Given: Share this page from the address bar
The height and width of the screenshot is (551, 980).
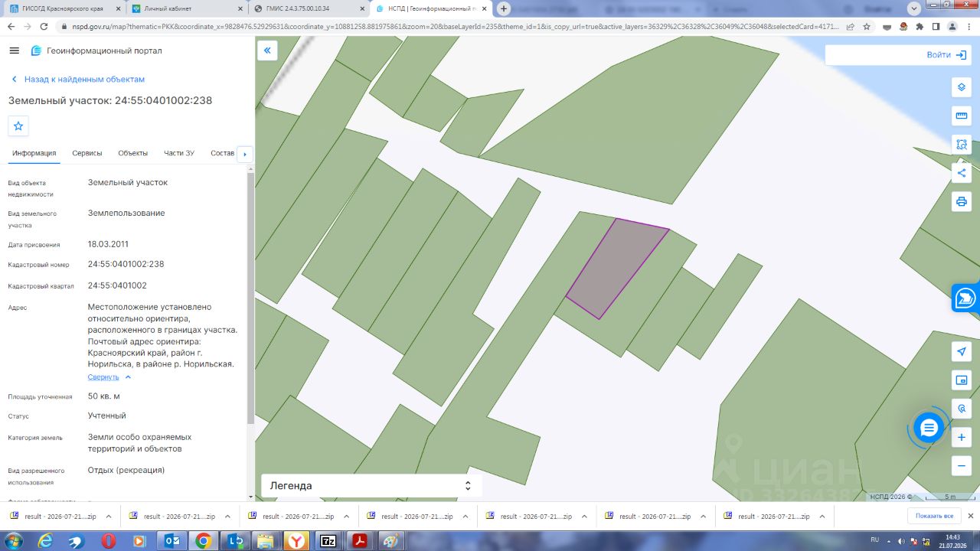Looking at the screenshot, I should click(849, 26).
